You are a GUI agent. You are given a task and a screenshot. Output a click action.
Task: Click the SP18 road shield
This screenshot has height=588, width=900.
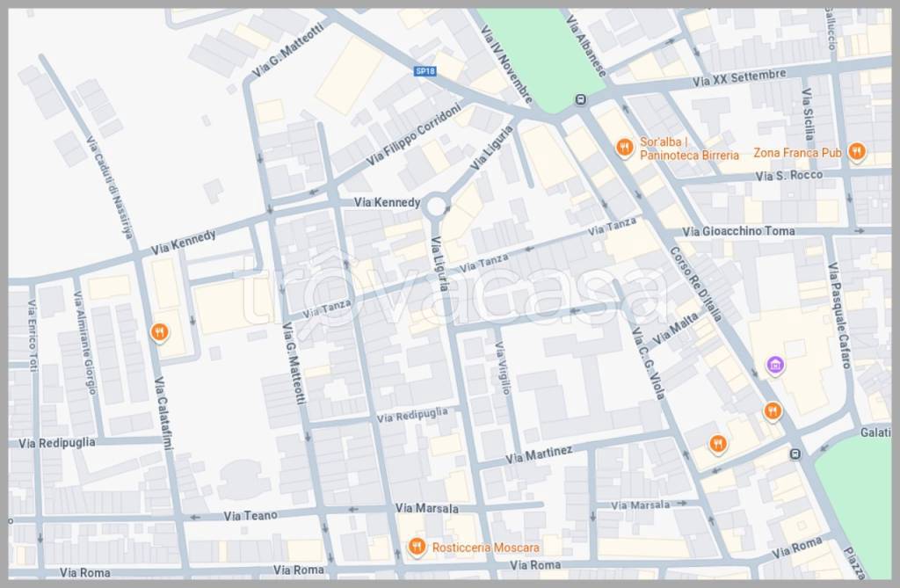(425, 71)
